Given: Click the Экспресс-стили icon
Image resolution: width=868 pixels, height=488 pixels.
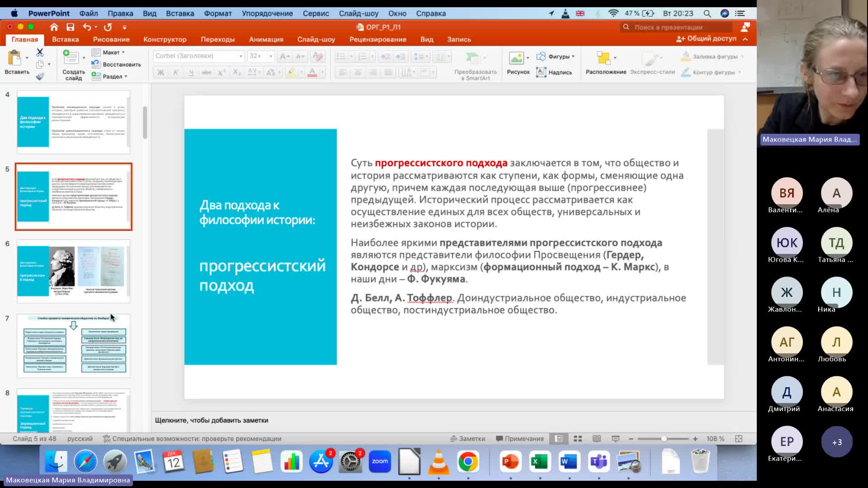Looking at the screenshot, I should [649, 58].
